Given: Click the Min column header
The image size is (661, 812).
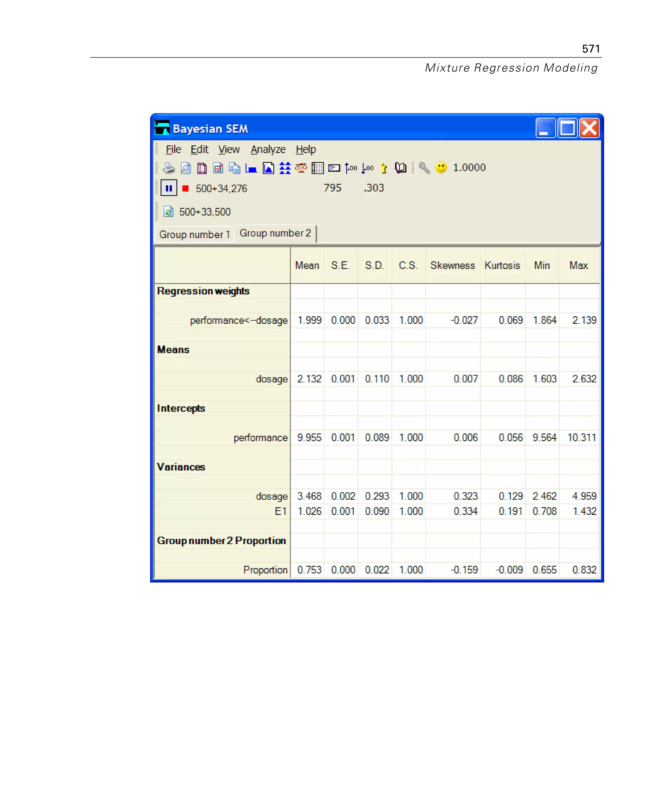Looking at the screenshot, I should (x=542, y=265).
